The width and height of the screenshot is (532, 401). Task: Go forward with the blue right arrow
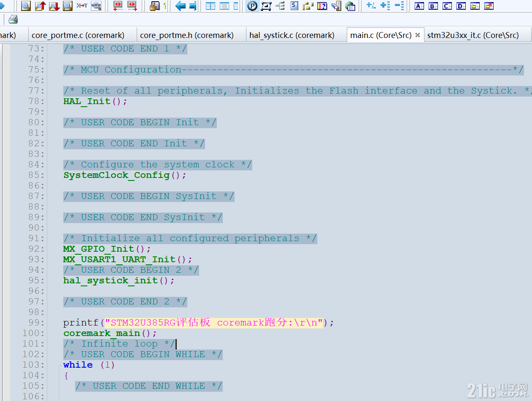coord(193,6)
